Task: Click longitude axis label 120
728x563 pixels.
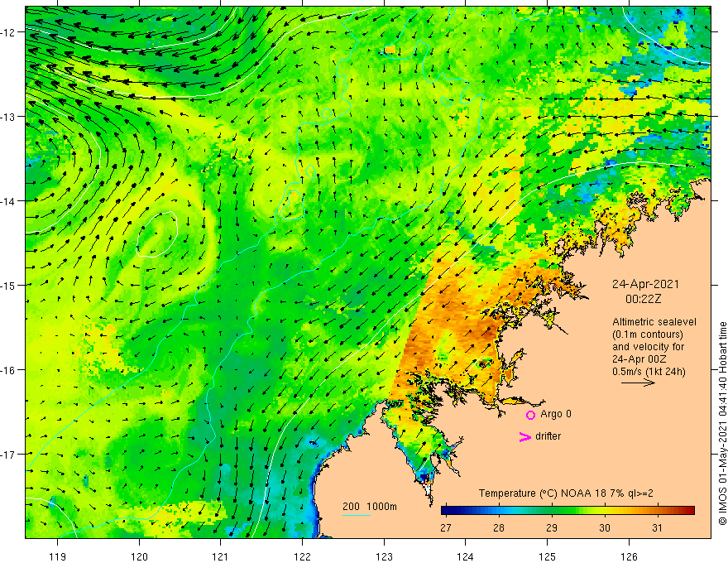Action: point(139,556)
